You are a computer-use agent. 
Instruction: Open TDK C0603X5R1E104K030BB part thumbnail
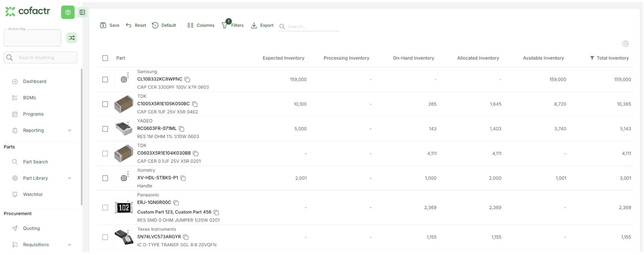tap(124, 154)
